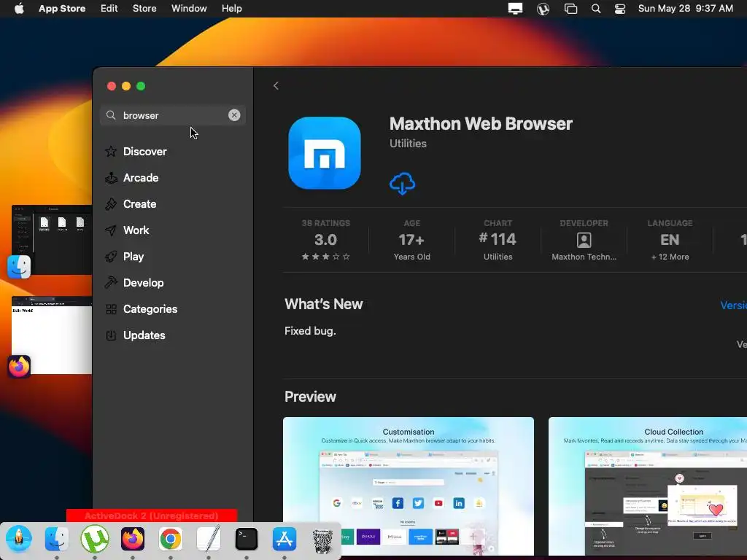Click the Discover star icon
747x560 pixels.
point(111,152)
